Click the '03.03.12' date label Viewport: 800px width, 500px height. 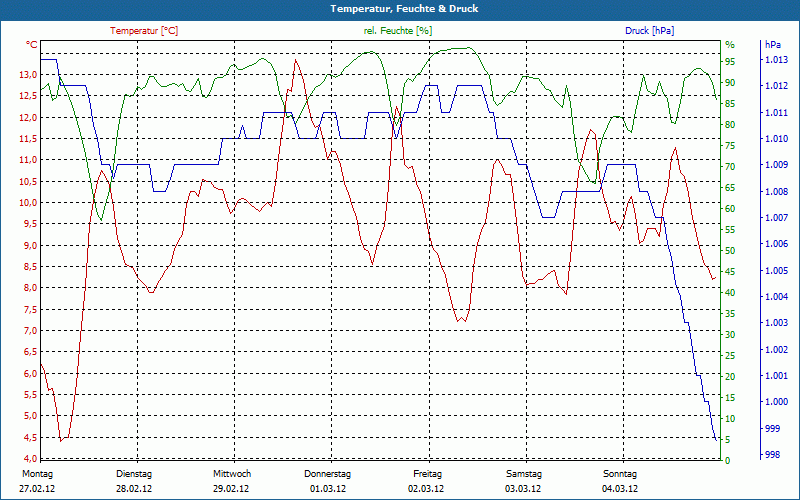tap(523, 488)
